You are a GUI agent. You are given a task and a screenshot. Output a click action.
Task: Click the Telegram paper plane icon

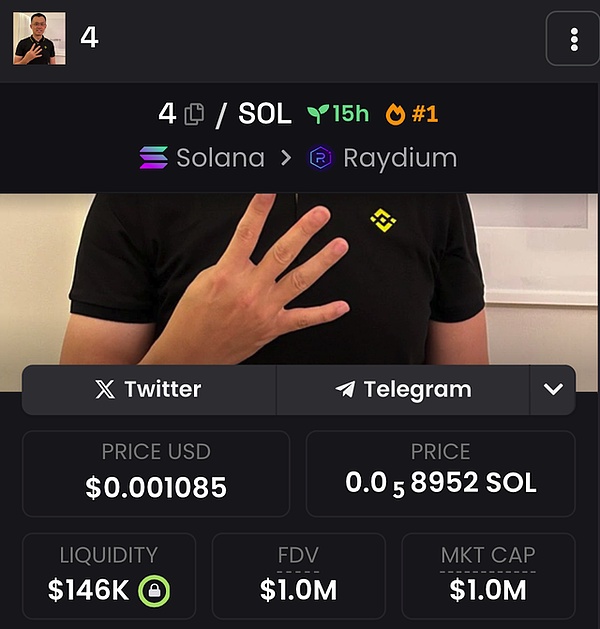(345, 389)
